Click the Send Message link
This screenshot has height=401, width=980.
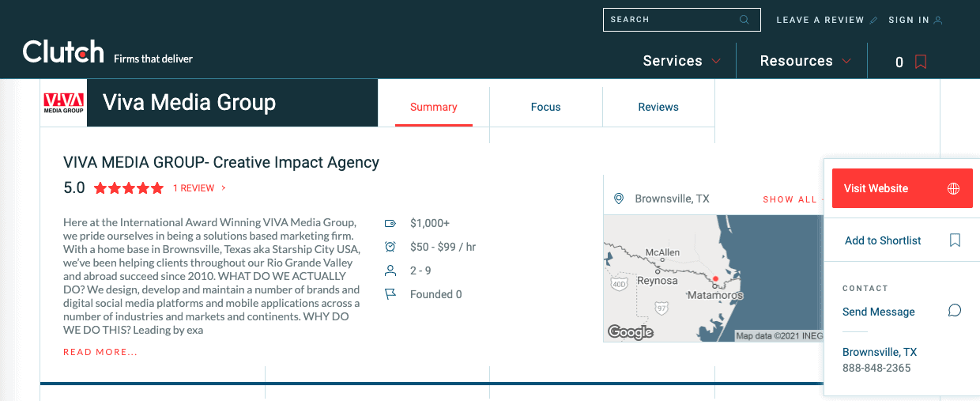point(879,312)
